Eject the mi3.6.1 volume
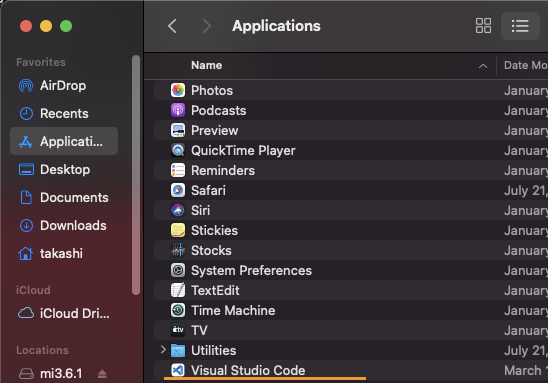Image resolution: width=548 pixels, height=383 pixels. [102, 374]
